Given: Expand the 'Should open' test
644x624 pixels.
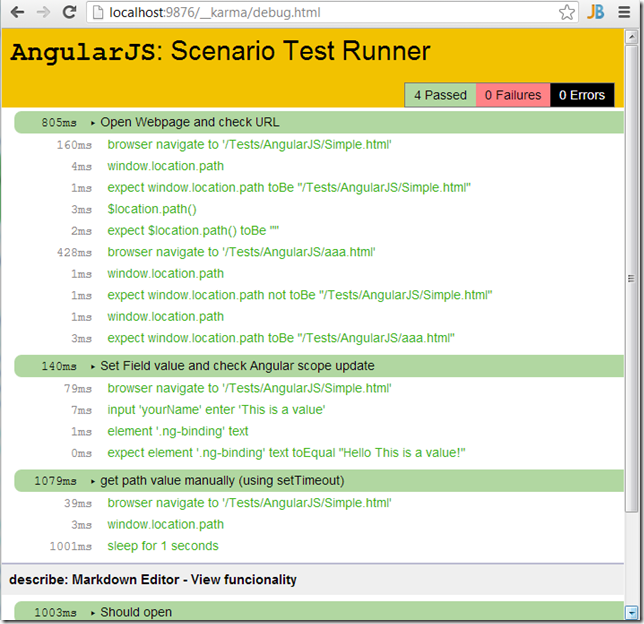Looking at the screenshot, I should [x=319, y=612].
